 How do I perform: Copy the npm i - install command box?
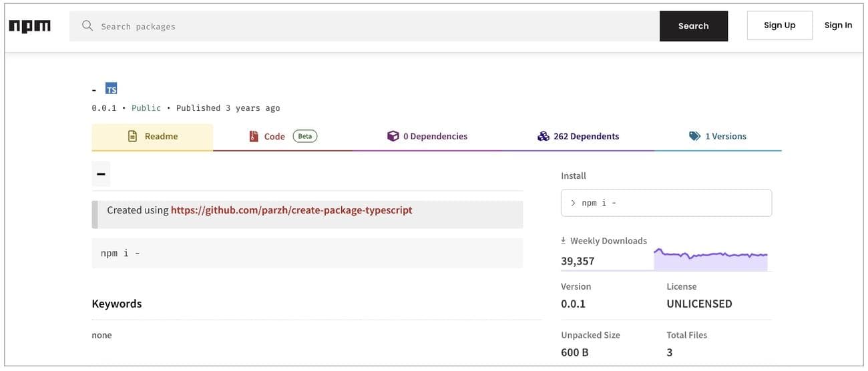(x=666, y=203)
